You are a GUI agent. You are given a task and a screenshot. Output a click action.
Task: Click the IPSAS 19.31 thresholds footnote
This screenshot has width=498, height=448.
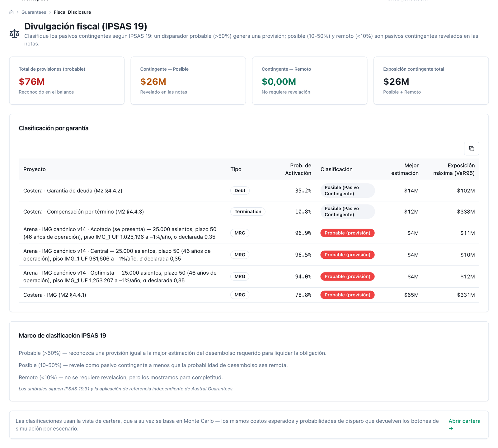pos(126,389)
